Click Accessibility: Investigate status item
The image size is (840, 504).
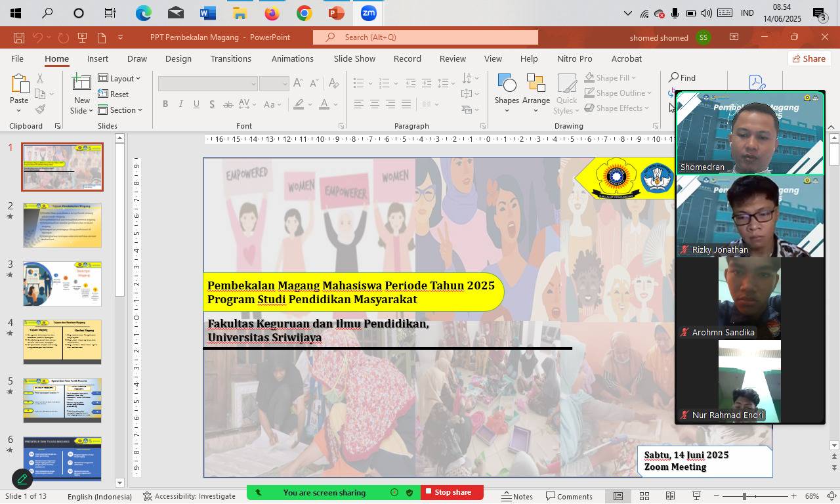pos(189,496)
